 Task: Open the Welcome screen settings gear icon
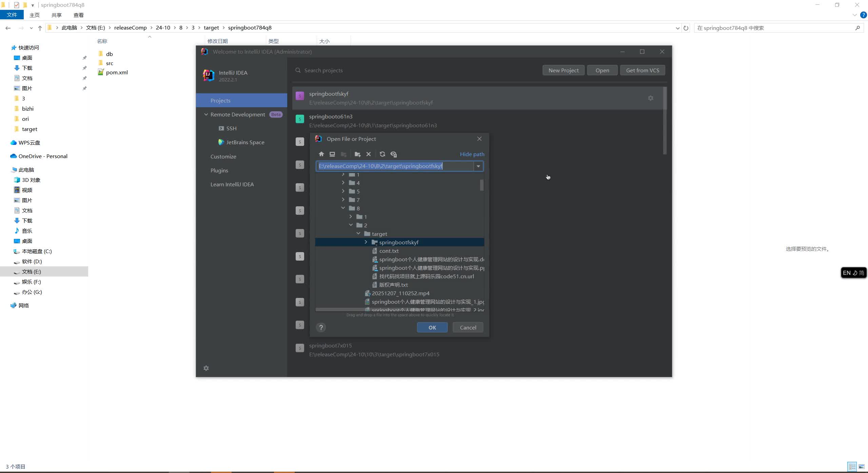pyautogui.click(x=206, y=368)
